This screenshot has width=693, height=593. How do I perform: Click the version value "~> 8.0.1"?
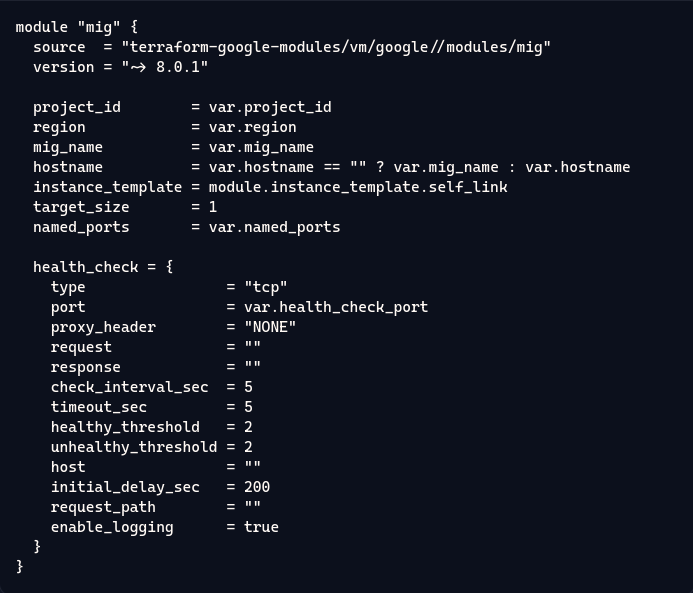(x=165, y=67)
